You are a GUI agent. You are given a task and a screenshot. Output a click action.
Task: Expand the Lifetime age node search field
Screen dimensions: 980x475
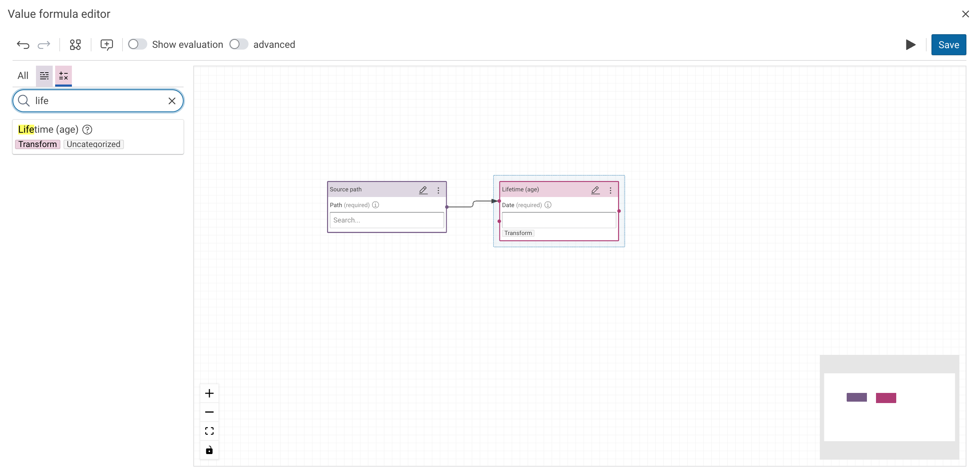pyautogui.click(x=558, y=220)
